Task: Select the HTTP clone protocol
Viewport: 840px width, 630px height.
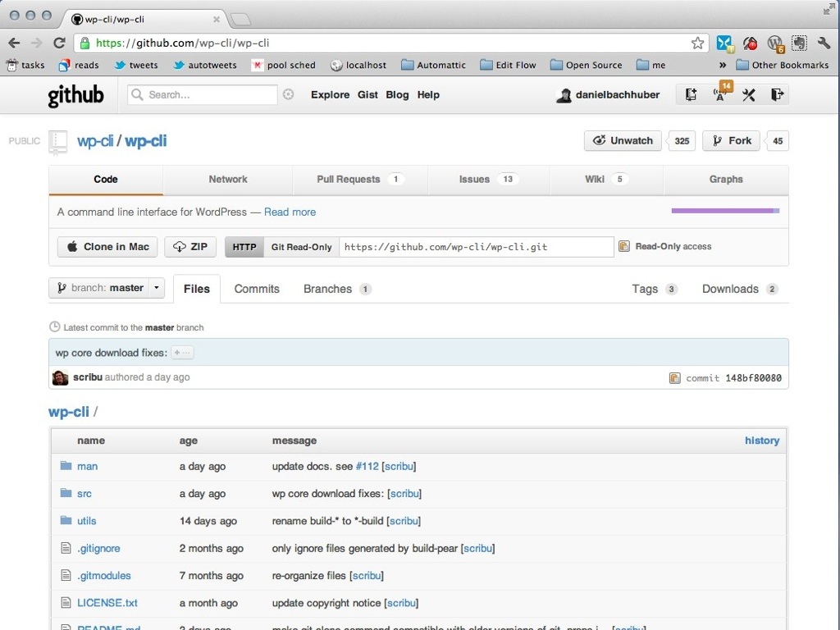Action: [244, 247]
